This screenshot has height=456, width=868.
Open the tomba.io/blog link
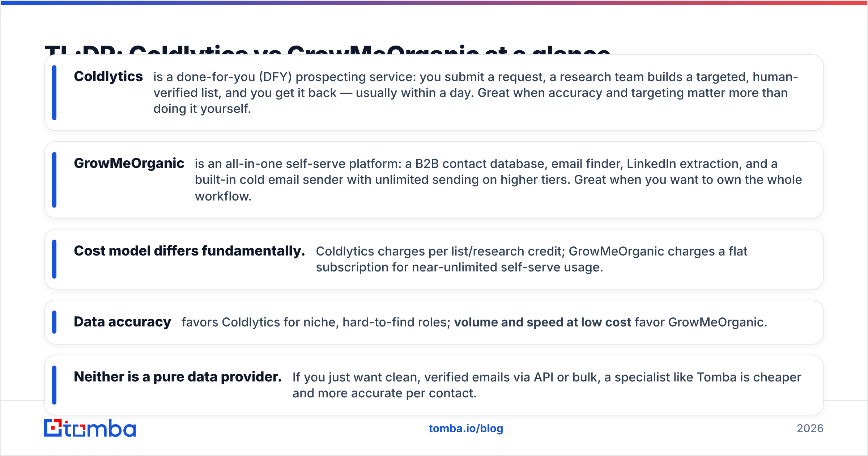pos(466,428)
